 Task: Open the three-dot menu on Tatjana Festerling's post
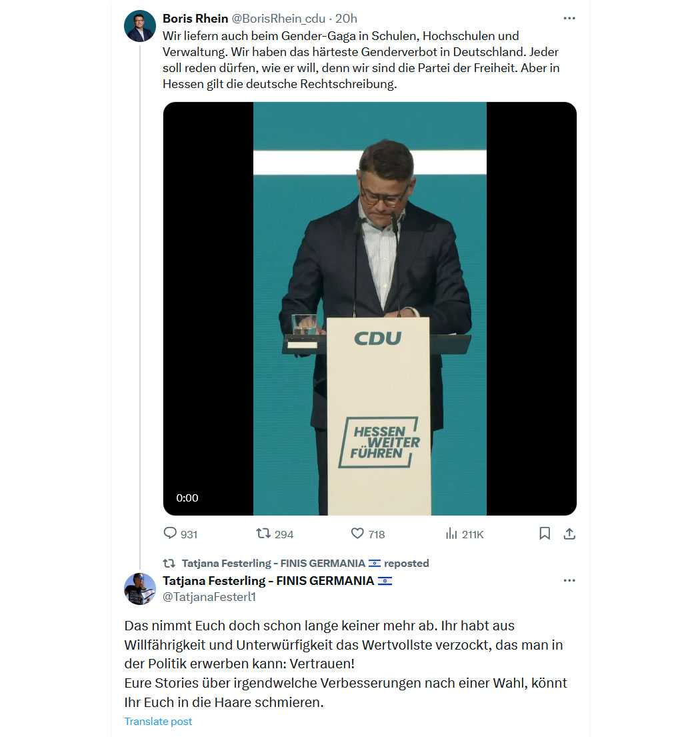(569, 580)
